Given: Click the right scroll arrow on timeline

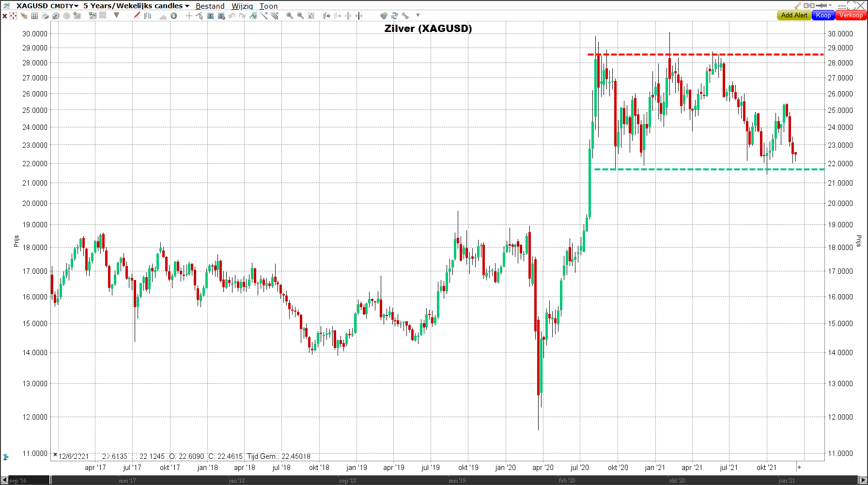Looking at the screenshot, I should coord(863,480).
